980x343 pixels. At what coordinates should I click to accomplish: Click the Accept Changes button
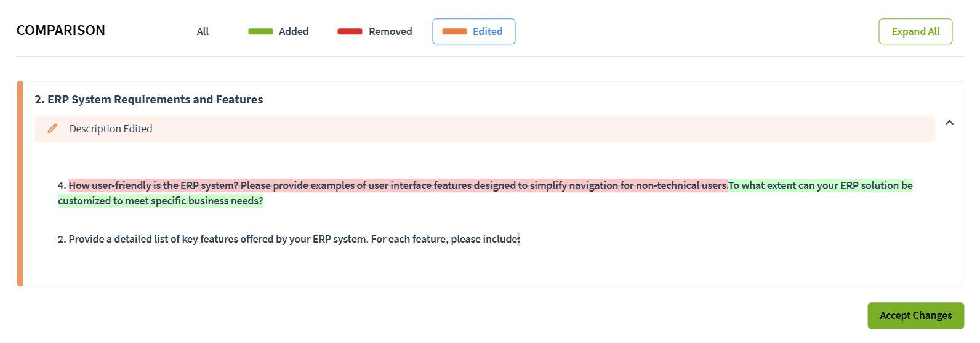tap(915, 315)
